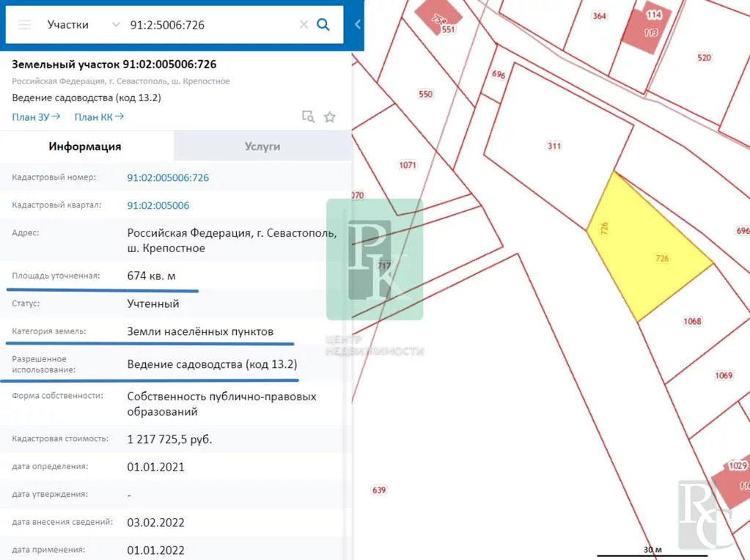Click cadastral value 1 217 725,5 руб.
750x560 pixels.
tap(169, 439)
